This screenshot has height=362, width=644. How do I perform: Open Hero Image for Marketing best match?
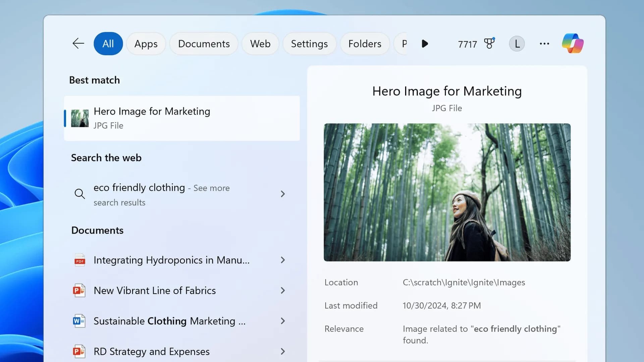click(182, 118)
